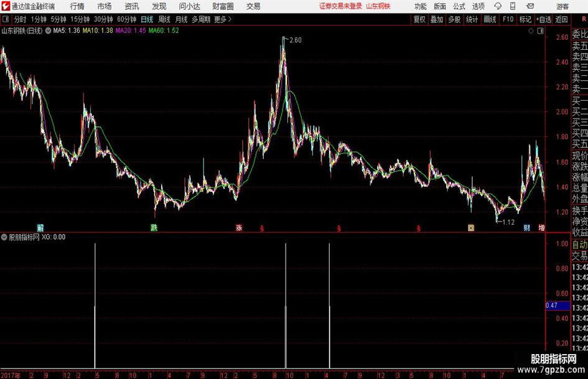Open the 问小达 menu
The image size is (588, 379).
click(x=189, y=6)
